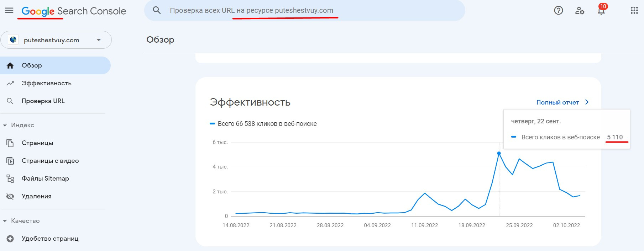The width and height of the screenshot is (644, 251).
Task: Click the 02.10.2022 axis label
Action: (x=566, y=225)
